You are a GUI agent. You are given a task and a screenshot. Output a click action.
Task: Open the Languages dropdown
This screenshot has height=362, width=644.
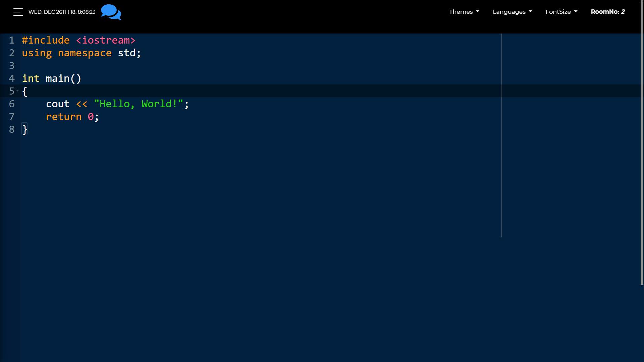point(512,12)
